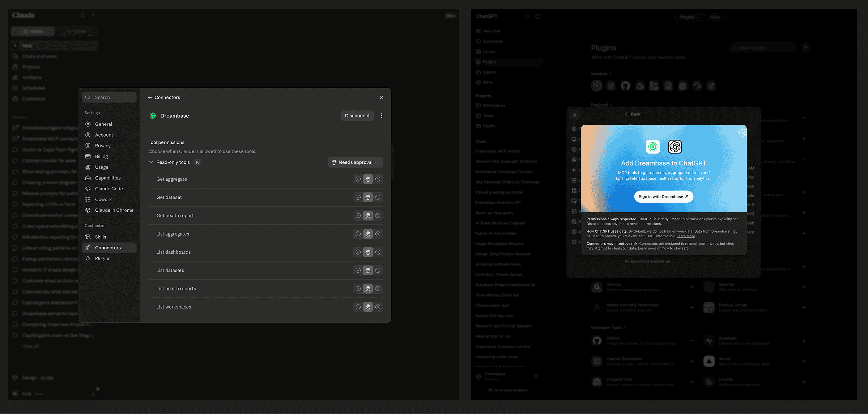
Task: Set List workspaces to needs approval
Action: pyautogui.click(x=368, y=307)
